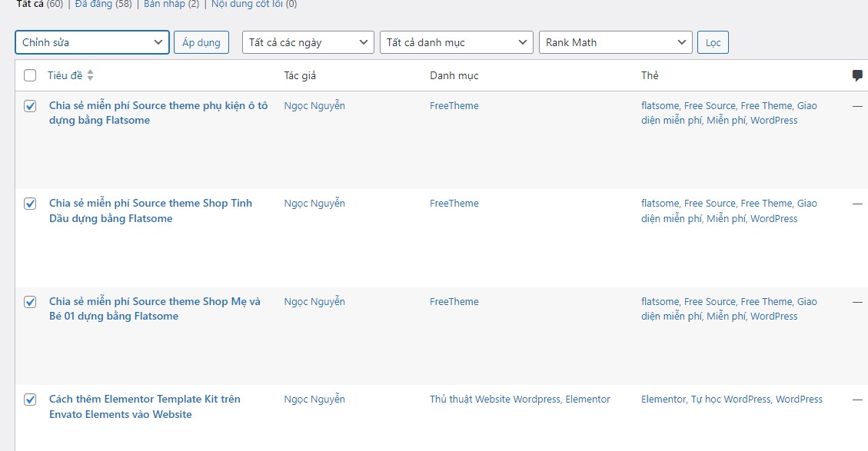Click the Lọc filter button

pyautogui.click(x=713, y=42)
